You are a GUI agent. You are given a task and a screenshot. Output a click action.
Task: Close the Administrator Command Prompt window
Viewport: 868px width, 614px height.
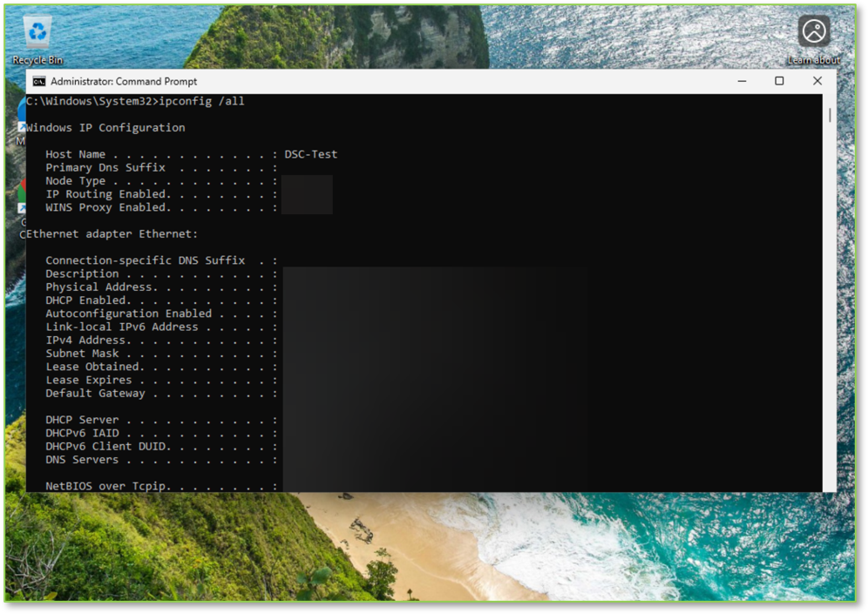coord(817,81)
